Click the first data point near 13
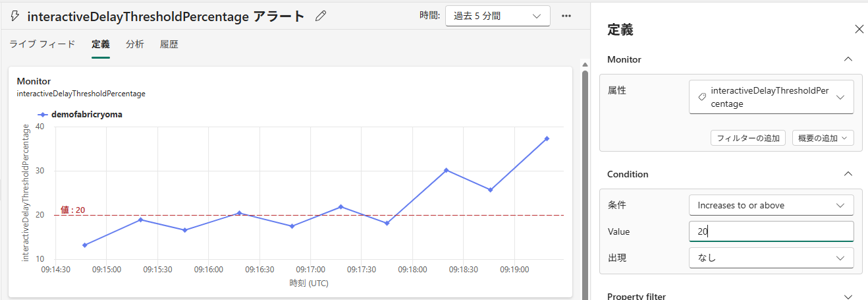 (x=84, y=245)
